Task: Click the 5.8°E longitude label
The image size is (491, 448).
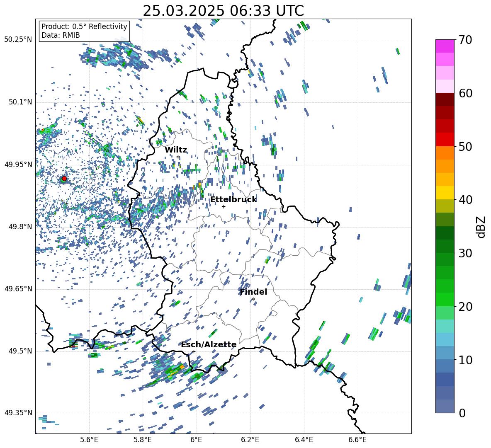Action: 143,440
